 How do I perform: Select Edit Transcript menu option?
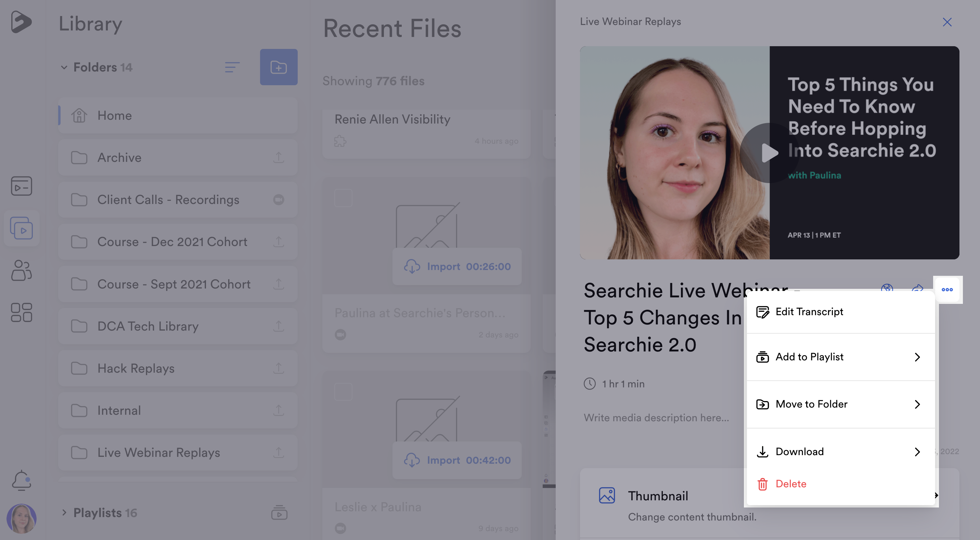click(x=841, y=312)
